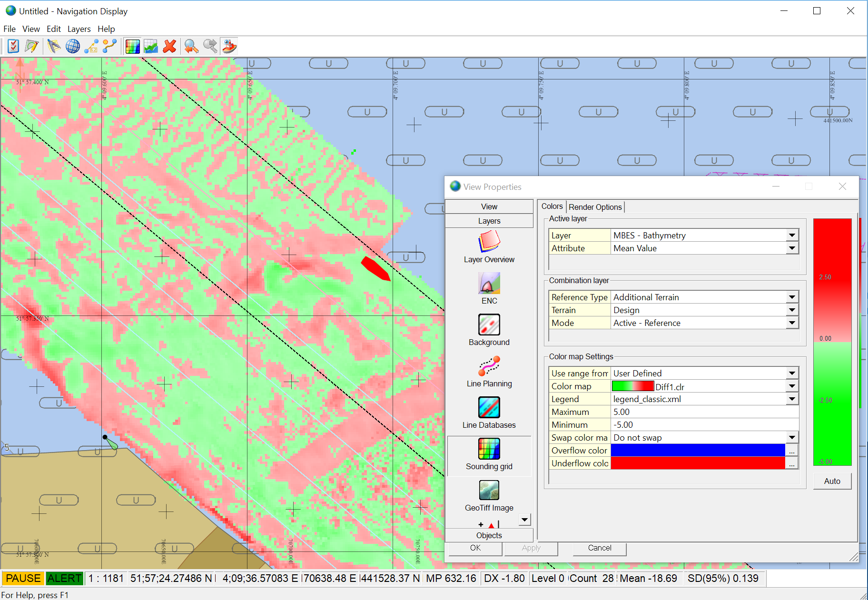The image size is (868, 600).
Task: Click the checklist icon in the toolbar
Action: [13, 46]
